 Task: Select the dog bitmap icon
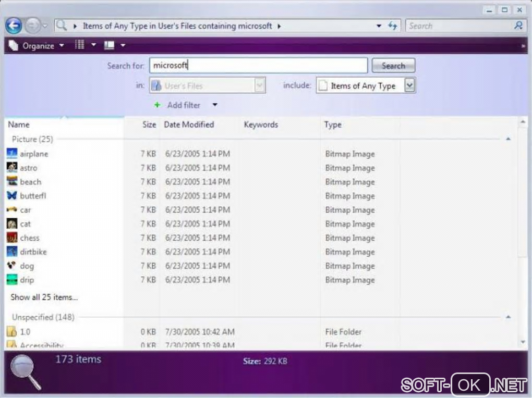pos(12,266)
